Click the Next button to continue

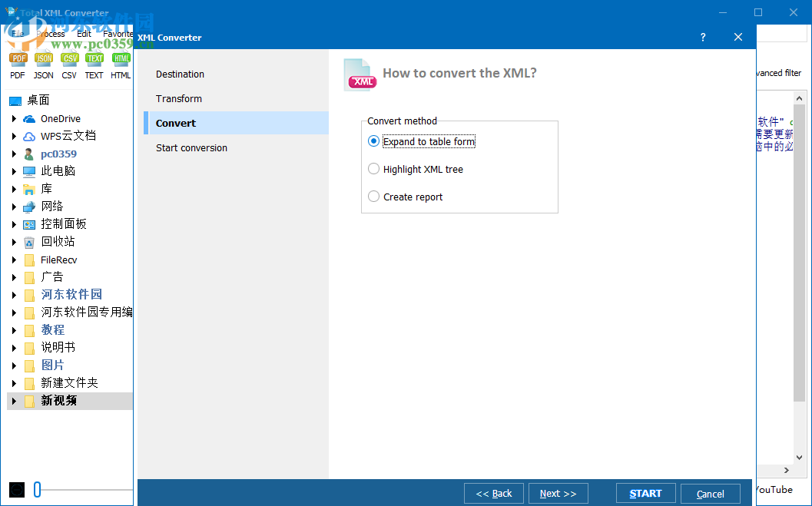click(558, 493)
